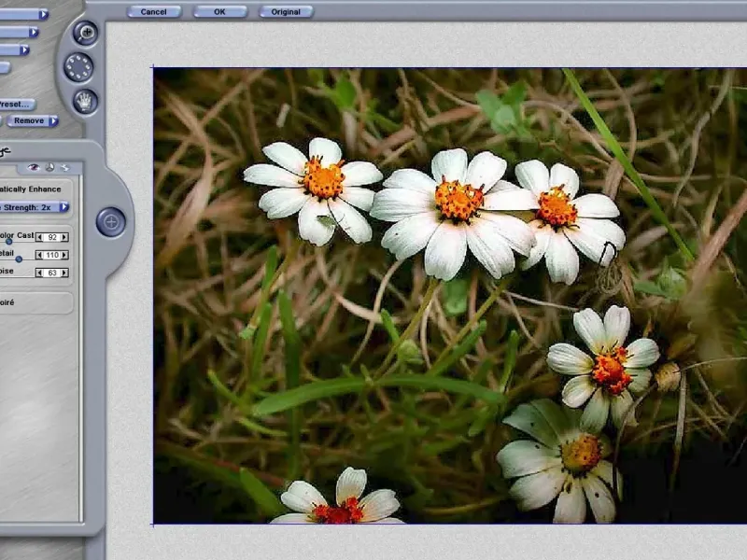
Task: Click the Color Cast value field 92
Action: [x=52, y=237]
